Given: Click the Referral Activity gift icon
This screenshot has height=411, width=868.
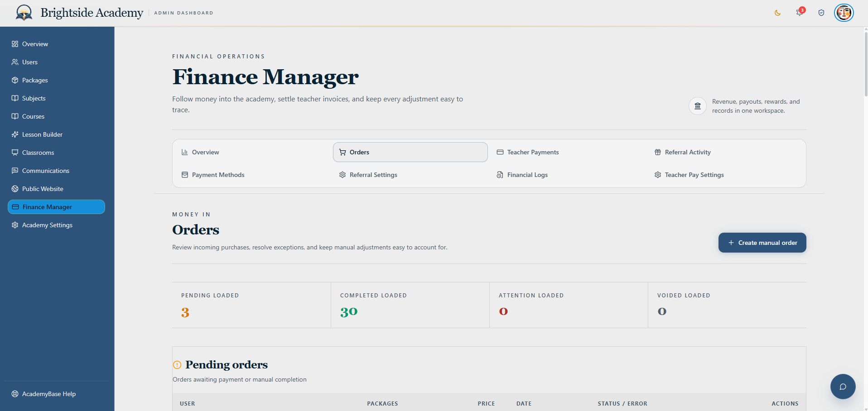Looking at the screenshot, I should pos(658,152).
